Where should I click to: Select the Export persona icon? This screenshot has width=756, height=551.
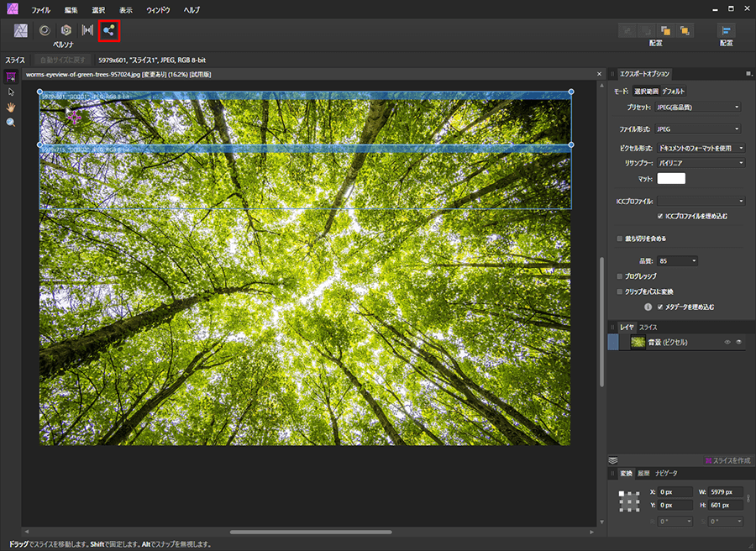pyautogui.click(x=109, y=31)
